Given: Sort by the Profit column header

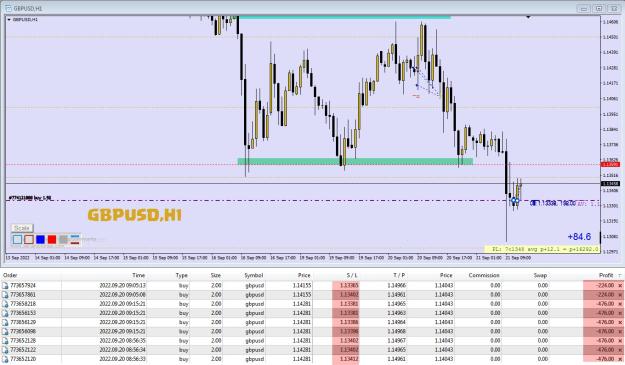Looking at the screenshot, I should 606,275.
